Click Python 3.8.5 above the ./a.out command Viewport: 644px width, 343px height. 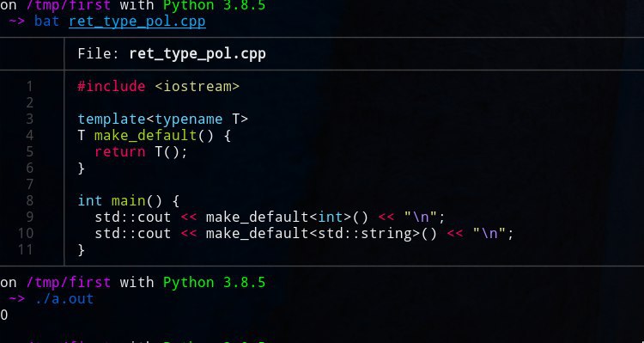pos(215,283)
